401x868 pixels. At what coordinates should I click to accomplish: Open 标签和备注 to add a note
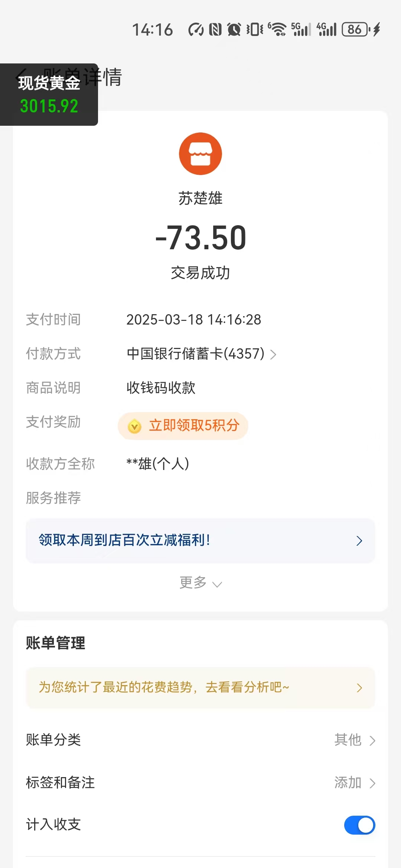(x=355, y=783)
